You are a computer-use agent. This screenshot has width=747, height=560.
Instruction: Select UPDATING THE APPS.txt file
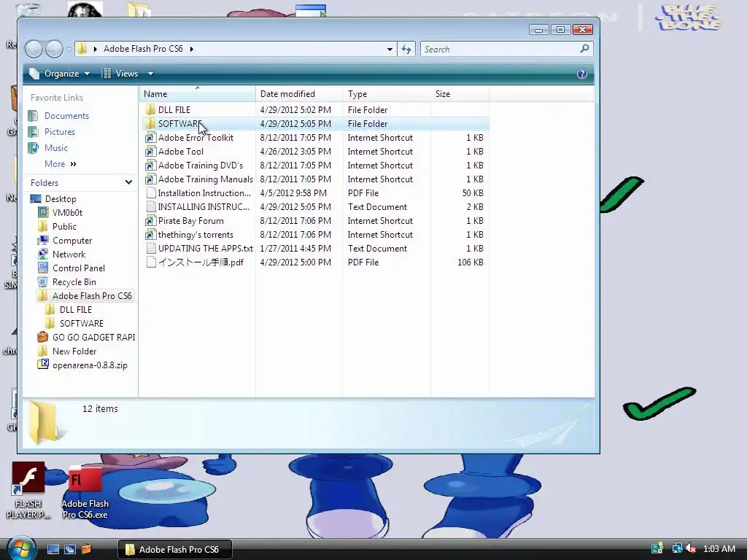tap(205, 248)
